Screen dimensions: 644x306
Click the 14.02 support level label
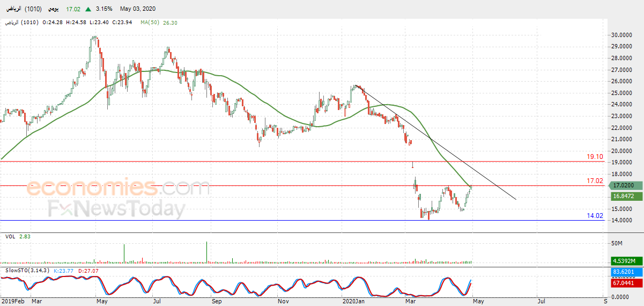point(595,216)
